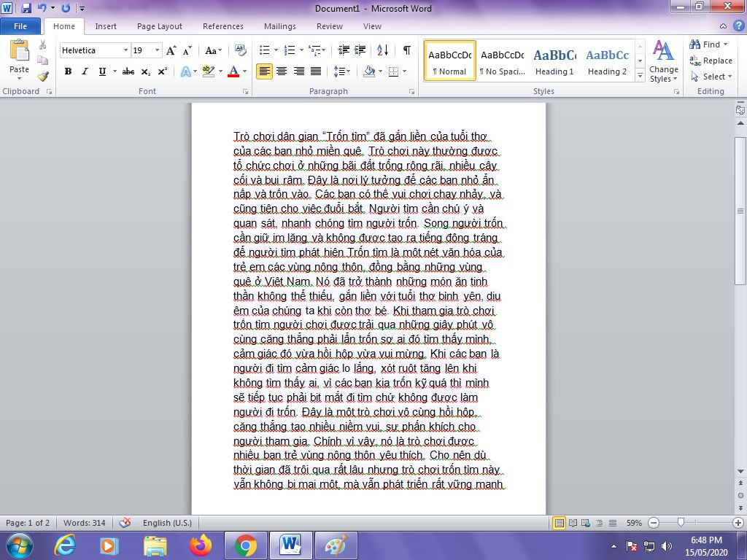Apply the No Spacing style
Viewport: 747px width, 560px height.
coord(502,61)
